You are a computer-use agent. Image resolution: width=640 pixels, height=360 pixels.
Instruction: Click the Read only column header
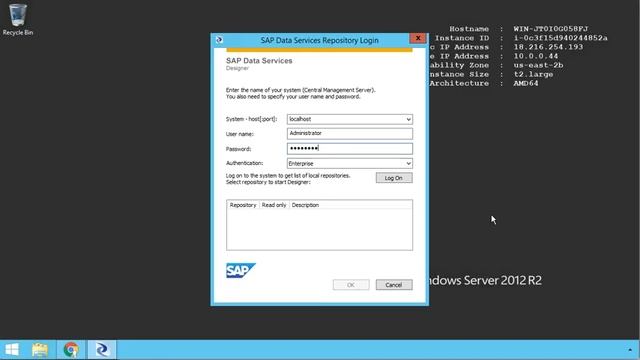point(274,205)
